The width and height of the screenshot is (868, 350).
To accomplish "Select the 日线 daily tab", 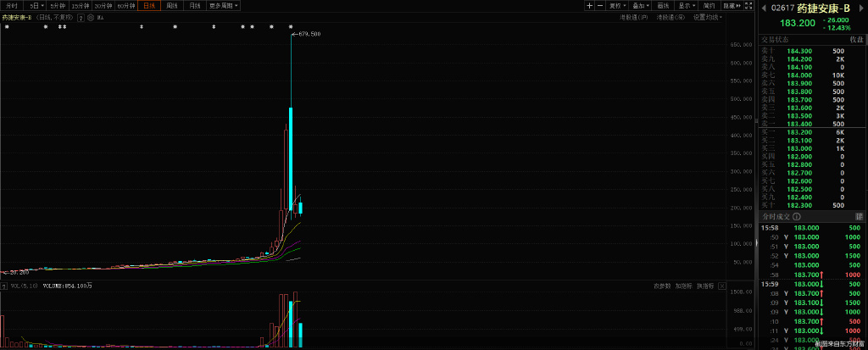I will click(149, 6).
